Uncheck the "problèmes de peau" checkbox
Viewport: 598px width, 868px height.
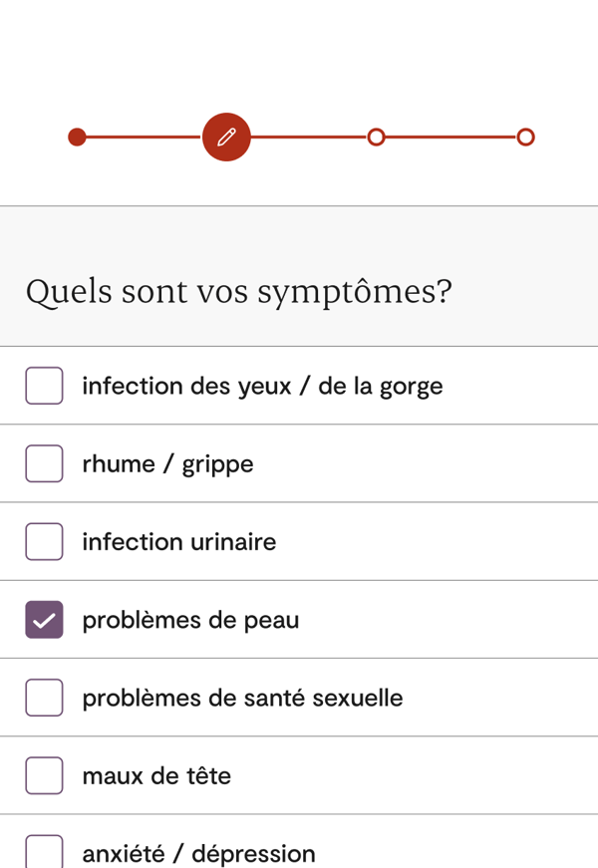(x=44, y=620)
